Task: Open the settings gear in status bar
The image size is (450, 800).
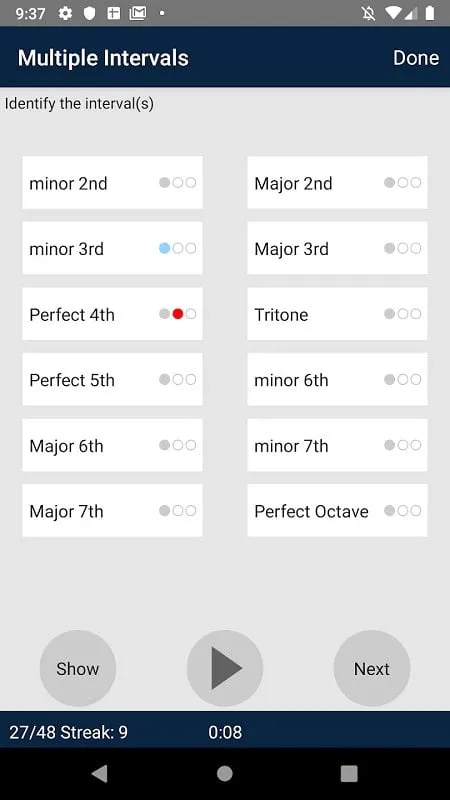Action: pyautogui.click(x=65, y=13)
